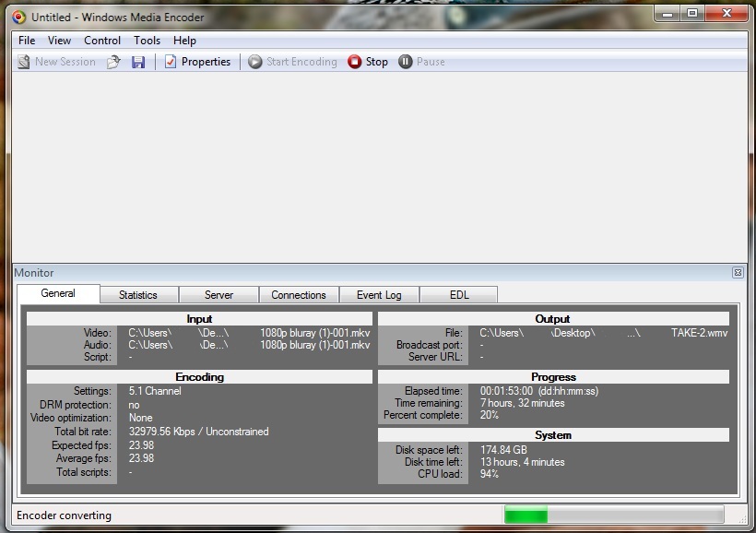The image size is (756, 533).
Task: Switch to the Event Log tab
Action: 379,295
